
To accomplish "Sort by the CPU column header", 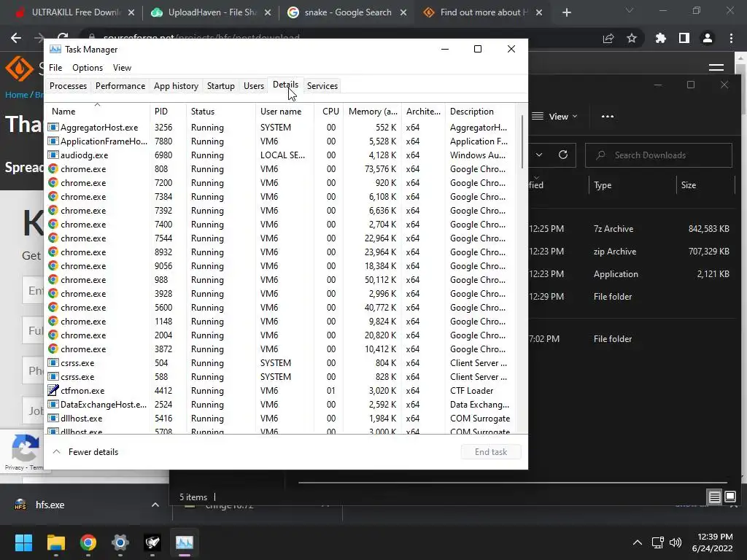I will pos(330,111).
